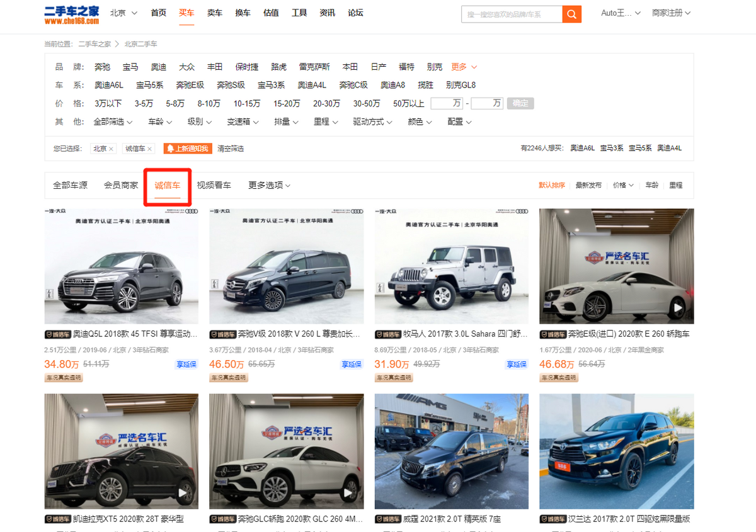Expand 更多 brands list
Viewport: 756px width, 532px height.
(x=464, y=67)
